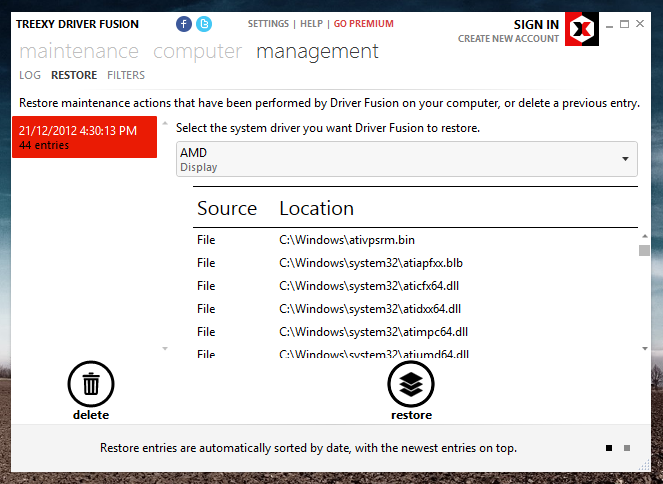Open SETTINGS from the top bar
Viewport: 663px width, 484px height.
tap(268, 24)
